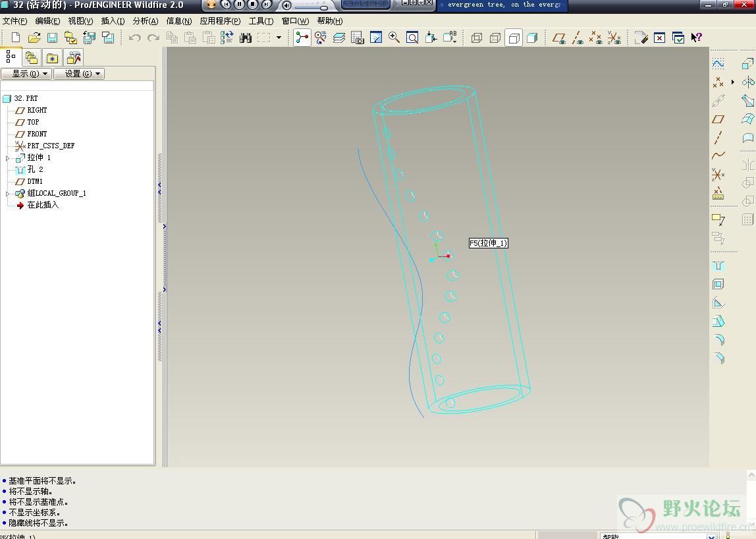Screen dimensions: 756x539
Task: Switch to wireframe display mode
Action: tap(477, 38)
